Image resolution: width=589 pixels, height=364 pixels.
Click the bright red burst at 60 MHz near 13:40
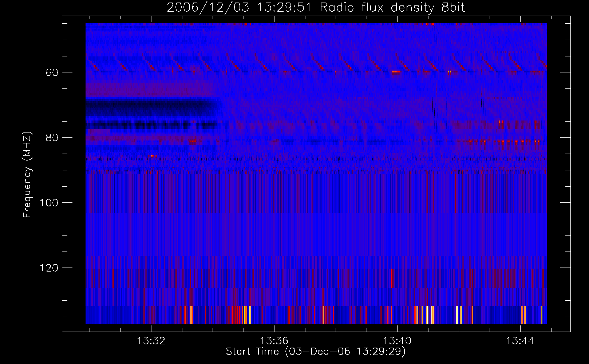396,72
